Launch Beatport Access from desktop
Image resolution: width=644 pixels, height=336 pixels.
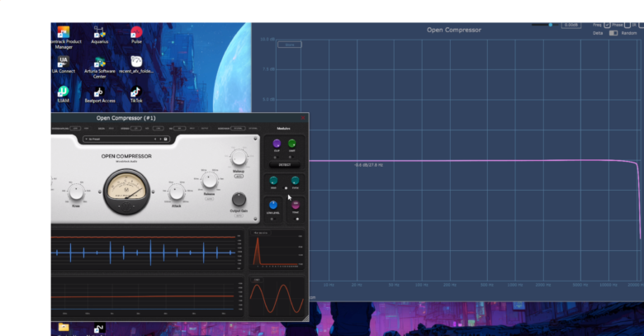(x=99, y=93)
